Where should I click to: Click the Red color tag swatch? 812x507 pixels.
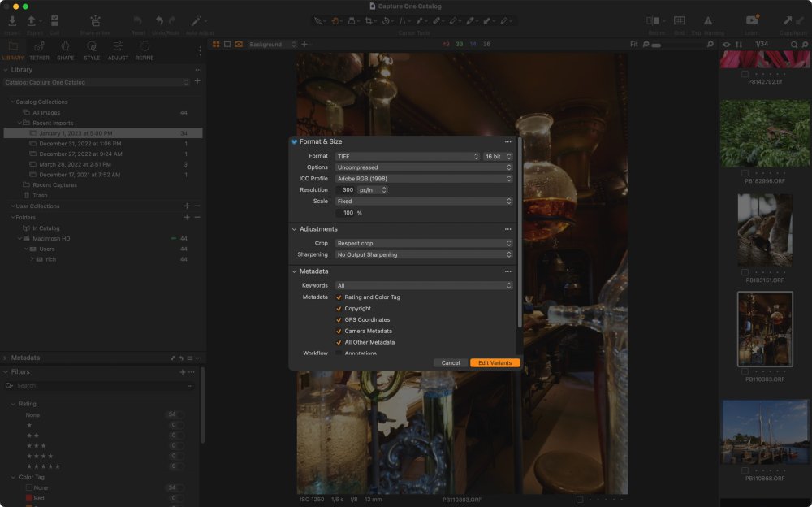click(x=29, y=498)
